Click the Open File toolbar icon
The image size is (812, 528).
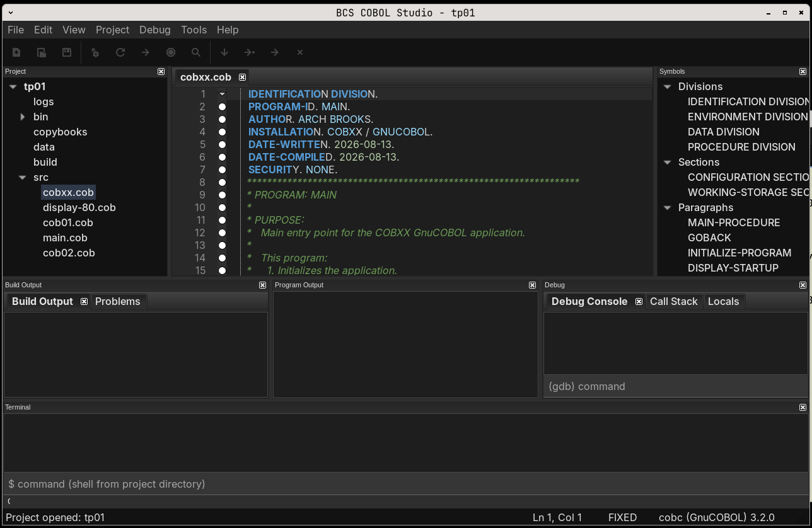42,52
